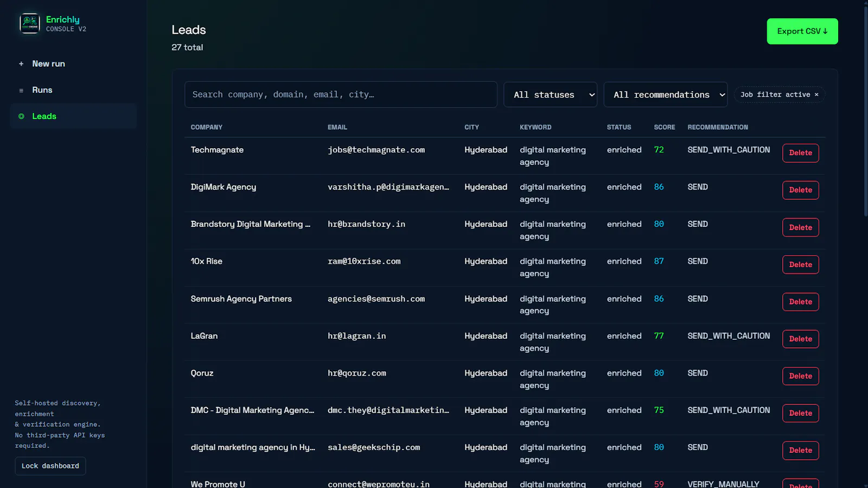868x488 pixels.
Task: Remove the Job filter active chip
Action: (x=816, y=94)
